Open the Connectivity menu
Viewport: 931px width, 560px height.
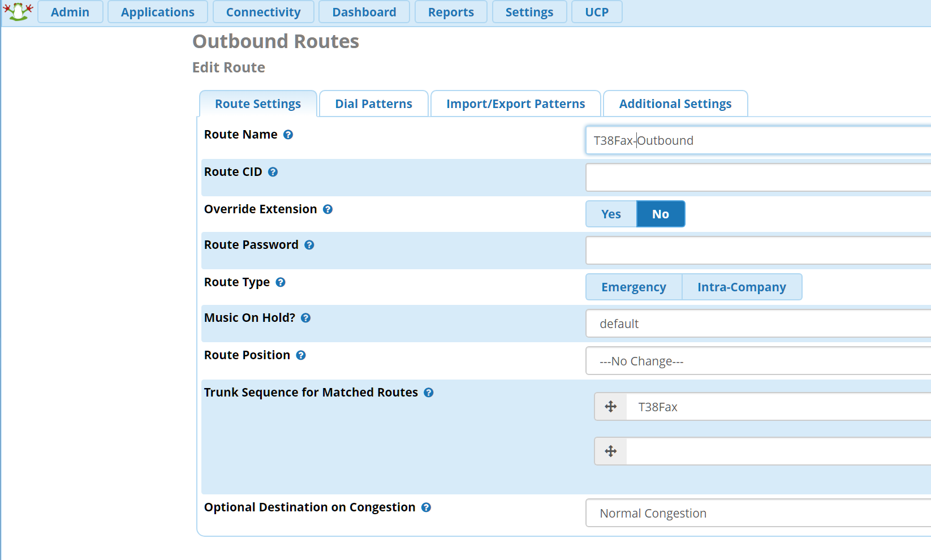pyautogui.click(x=263, y=12)
